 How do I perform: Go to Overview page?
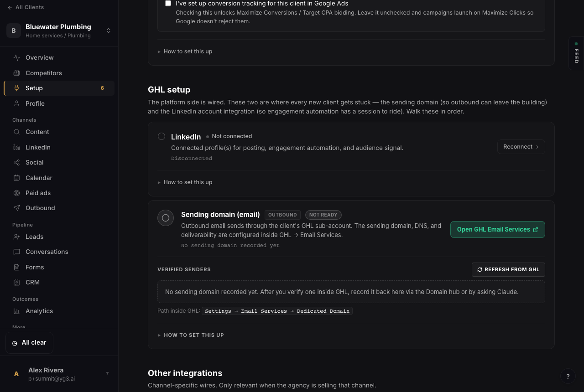[59, 57]
